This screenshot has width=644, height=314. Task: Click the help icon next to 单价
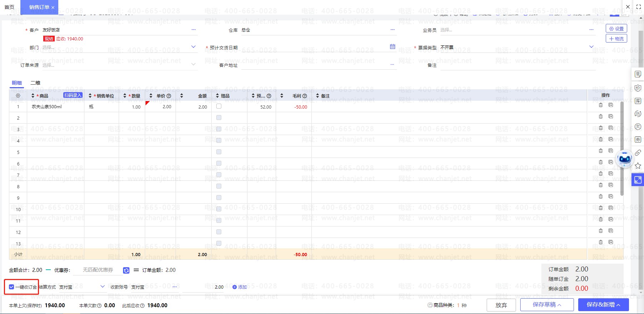[x=169, y=96]
